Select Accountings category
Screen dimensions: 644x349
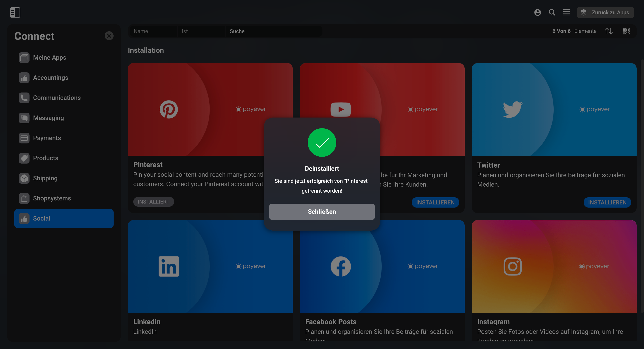click(x=64, y=78)
